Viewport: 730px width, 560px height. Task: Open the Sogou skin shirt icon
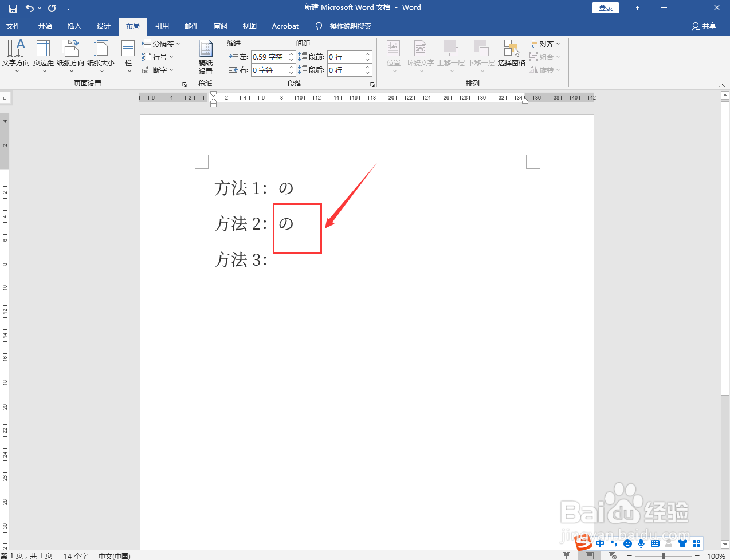point(682,543)
